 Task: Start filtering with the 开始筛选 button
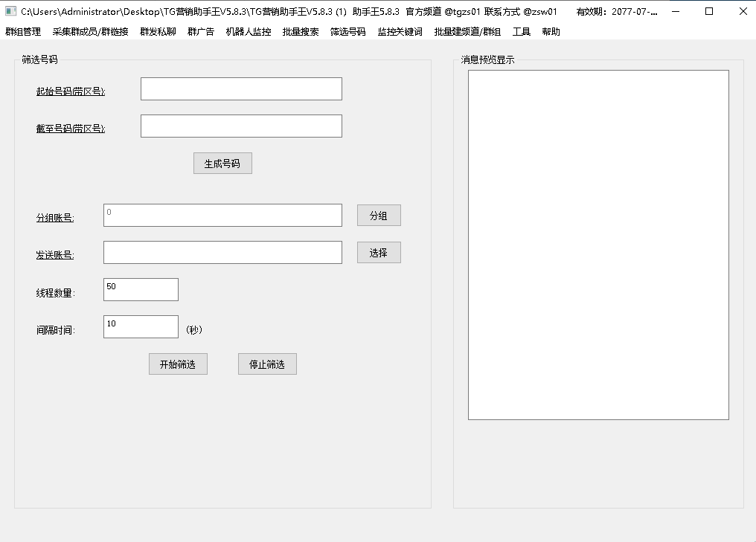[178, 364]
